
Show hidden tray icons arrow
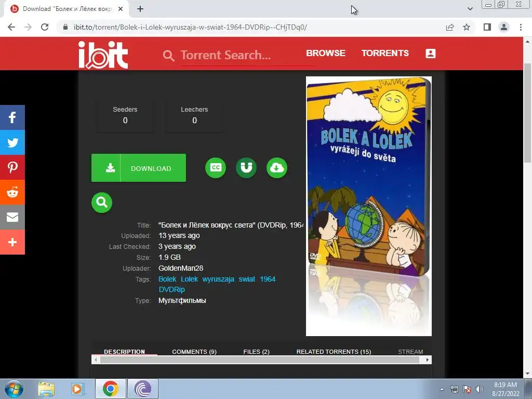pyautogui.click(x=442, y=389)
